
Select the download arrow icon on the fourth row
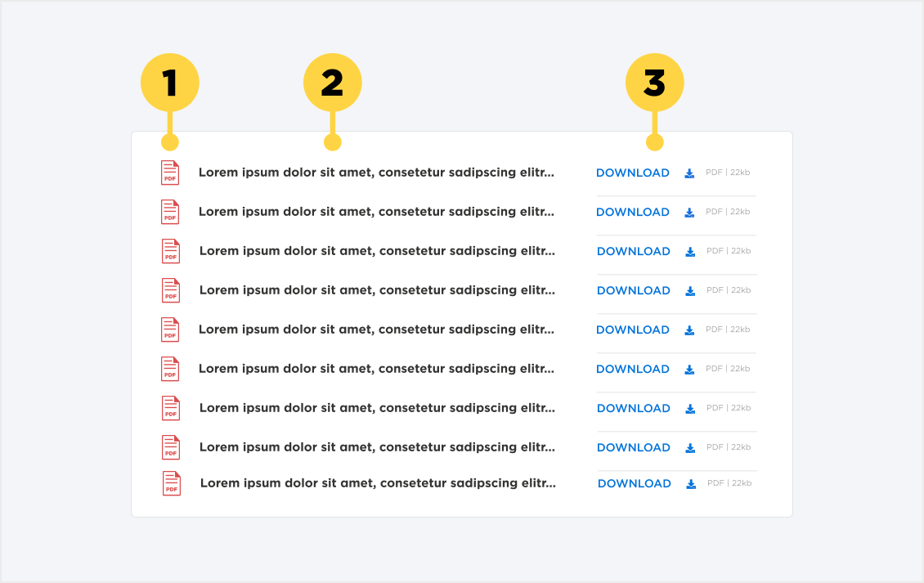pos(689,290)
